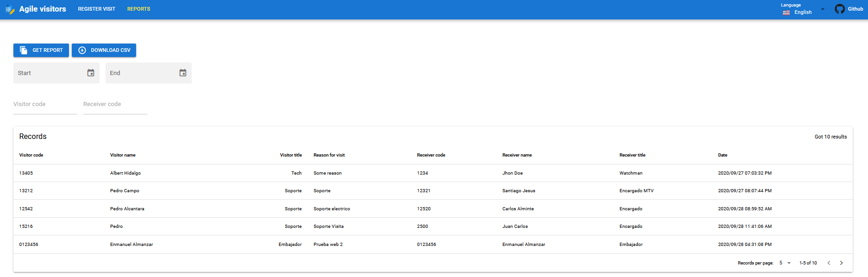Viewport: 868px width, 277px height.
Task: Sort by Receiver name column header
Action: coord(517,155)
